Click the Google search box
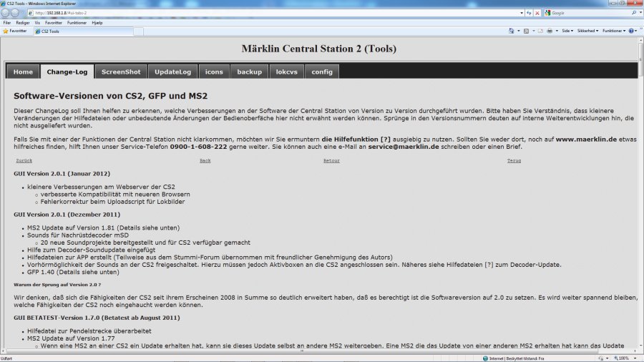The image size is (644, 362). tap(590, 13)
